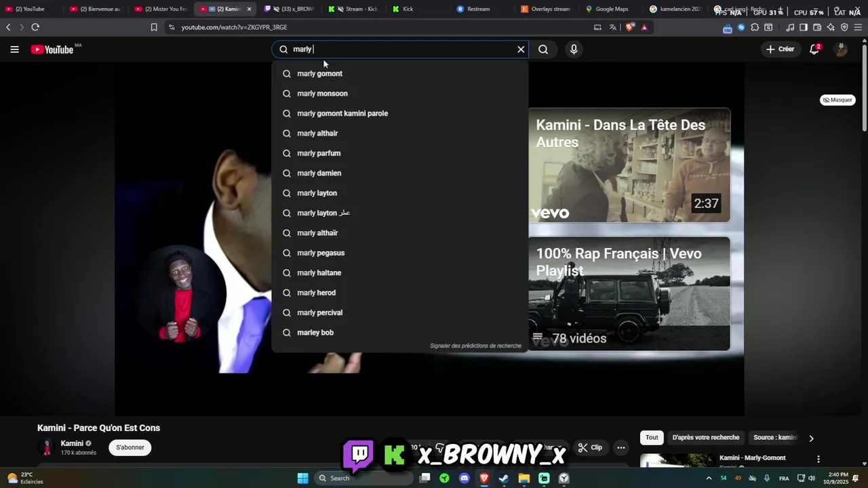Open the Brave Shields lion icon
Viewport: 868px width, 488px height.
point(630,27)
